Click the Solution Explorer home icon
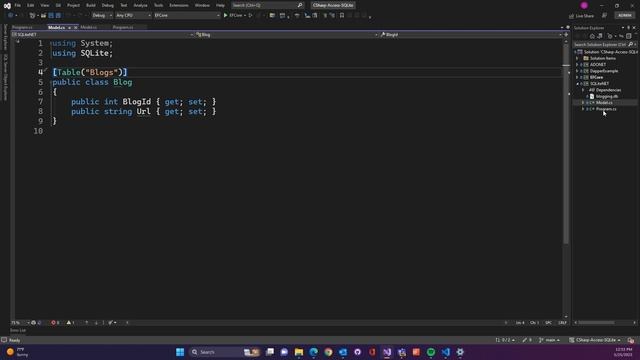The height and width of the screenshot is (360, 640). 592,36
